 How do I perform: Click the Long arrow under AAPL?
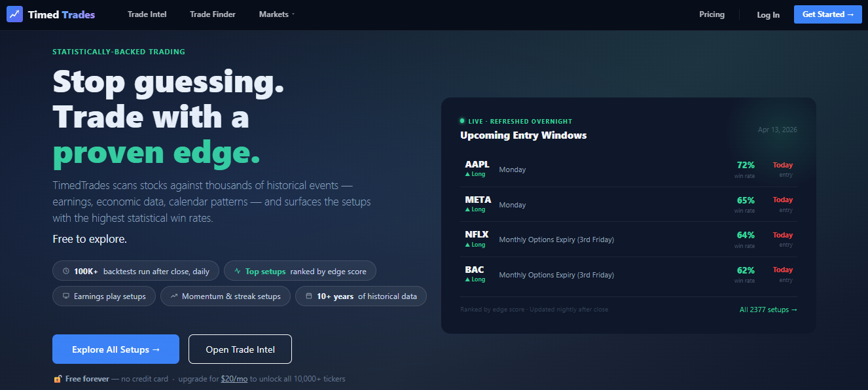467,175
